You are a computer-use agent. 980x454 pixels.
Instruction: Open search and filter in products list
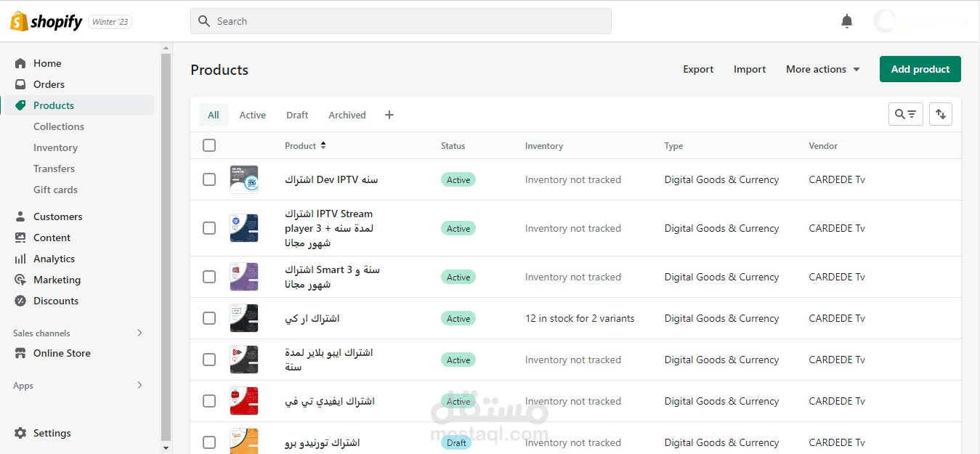[905, 114]
